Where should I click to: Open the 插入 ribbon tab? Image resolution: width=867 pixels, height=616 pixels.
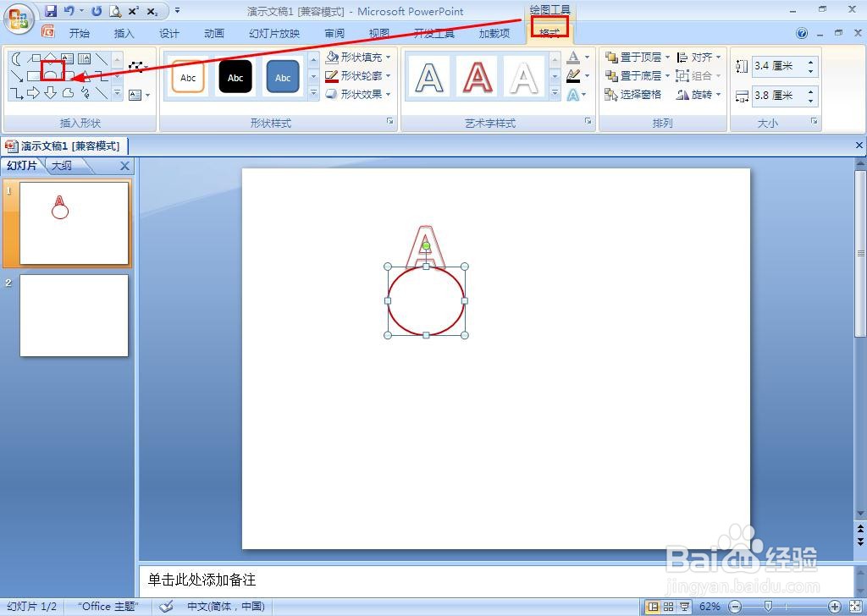[x=124, y=33]
